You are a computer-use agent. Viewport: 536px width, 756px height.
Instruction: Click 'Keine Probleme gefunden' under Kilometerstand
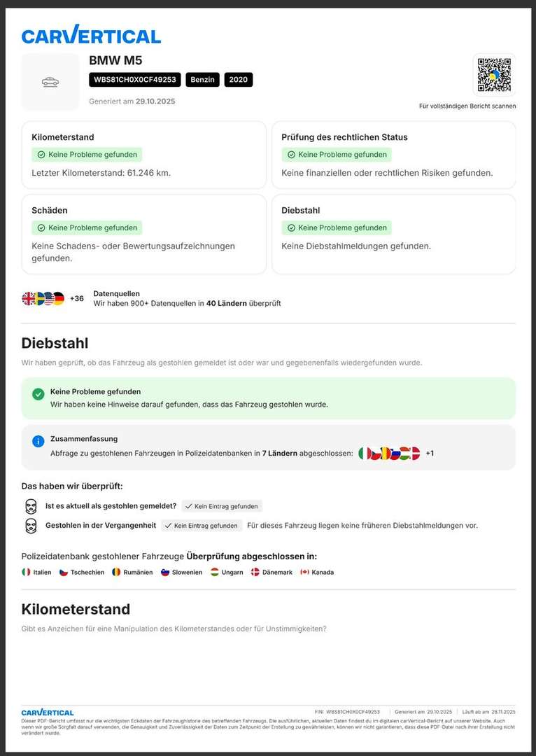click(87, 155)
